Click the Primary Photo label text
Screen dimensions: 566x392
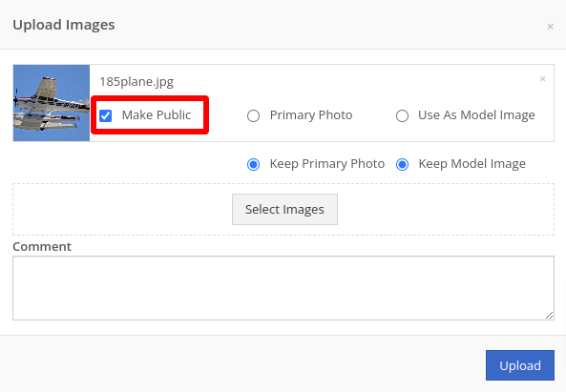pyautogui.click(x=311, y=115)
